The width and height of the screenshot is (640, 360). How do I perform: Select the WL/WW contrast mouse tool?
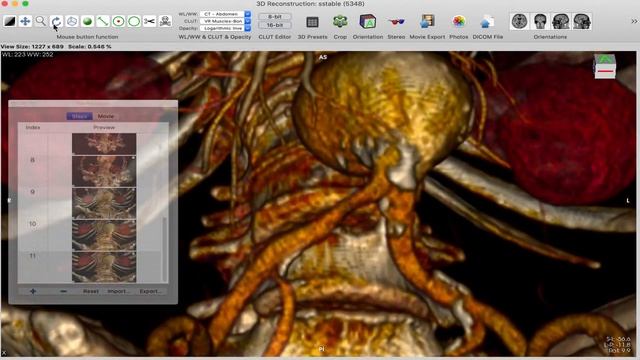tap(9, 21)
